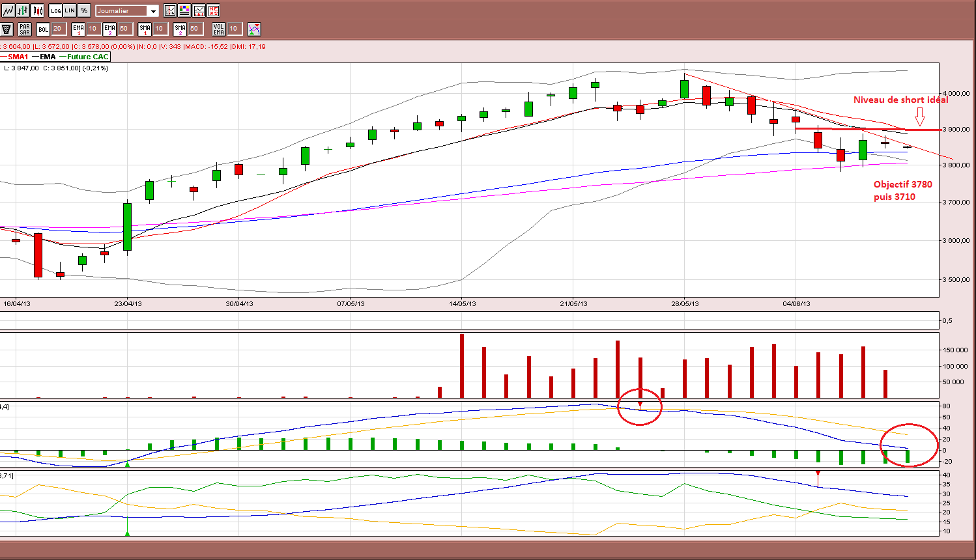
Task: Click the 3 700,00 price axis label
Action: pos(957,203)
